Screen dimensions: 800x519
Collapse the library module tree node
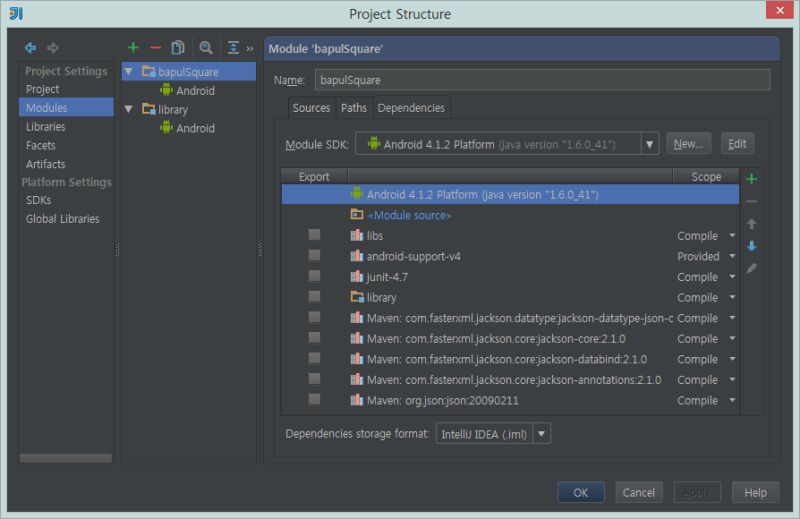(x=129, y=109)
